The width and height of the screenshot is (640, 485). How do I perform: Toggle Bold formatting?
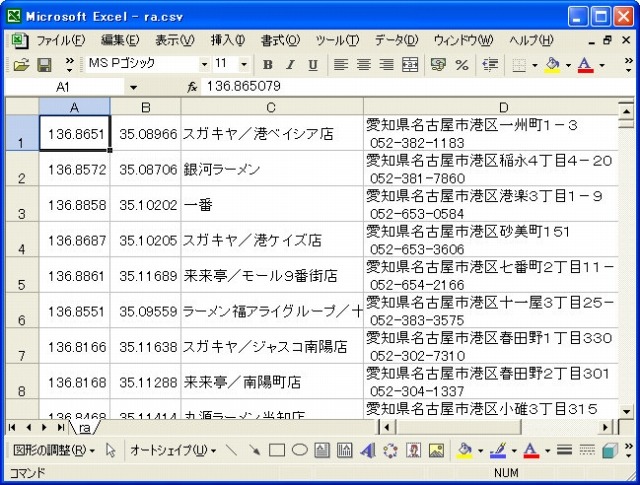(268, 65)
